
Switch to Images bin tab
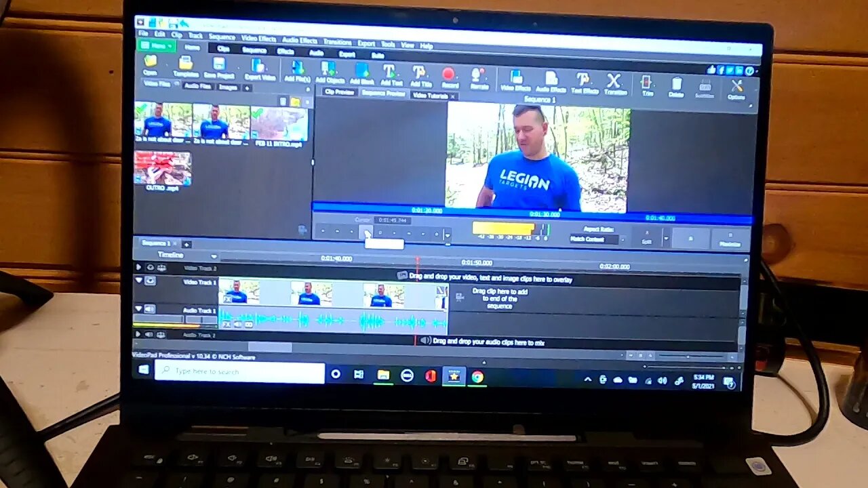click(228, 87)
